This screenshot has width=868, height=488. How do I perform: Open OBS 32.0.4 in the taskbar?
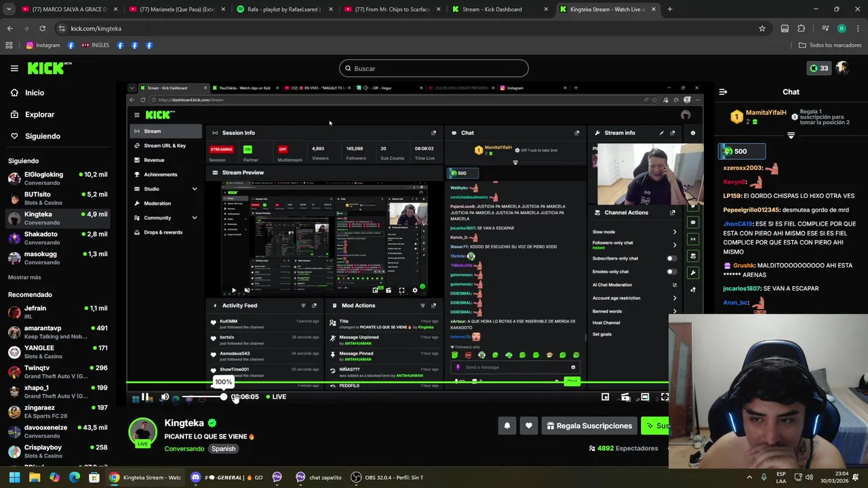pos(388,477)
